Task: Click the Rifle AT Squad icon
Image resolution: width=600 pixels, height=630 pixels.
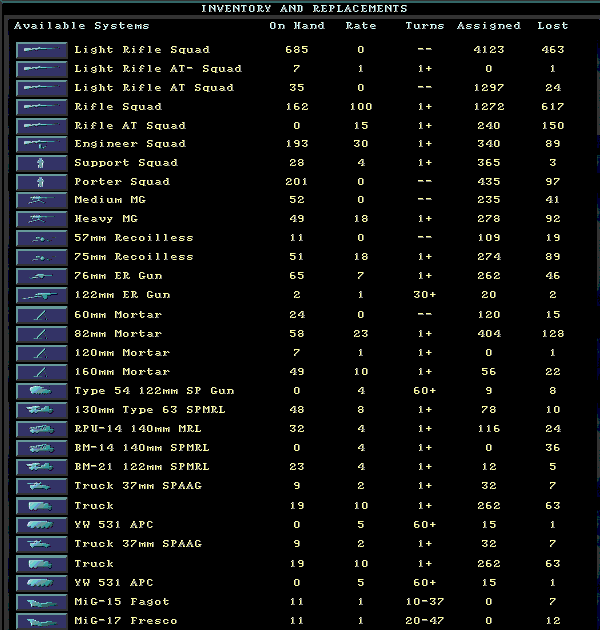Action: (x=42, y=126)
